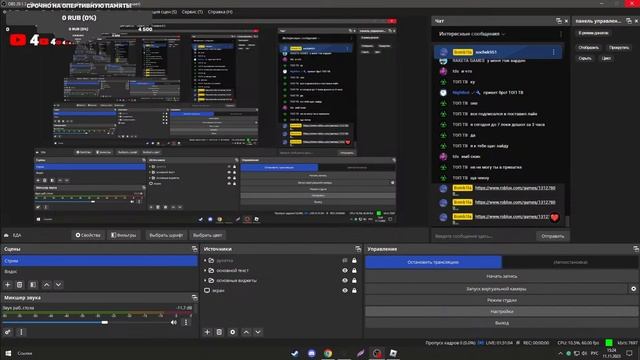Open the mixer panel options dots menu

coord(21,332)
